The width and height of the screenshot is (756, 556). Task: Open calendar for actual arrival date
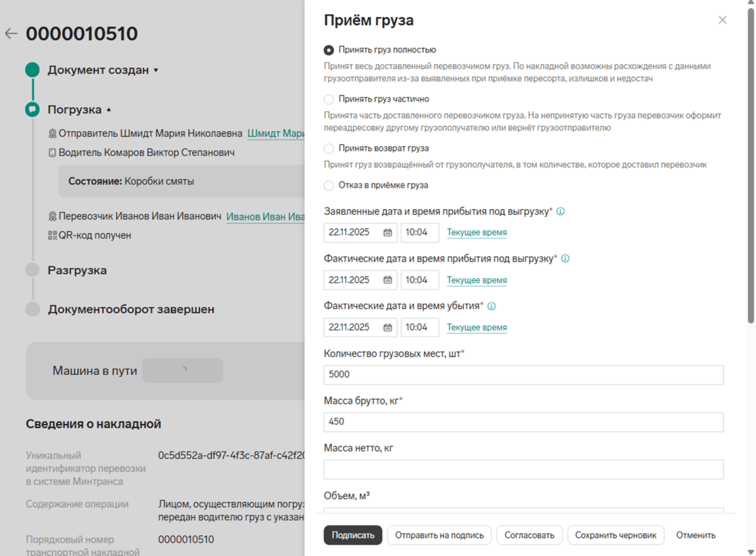click(x=388, y=280)
